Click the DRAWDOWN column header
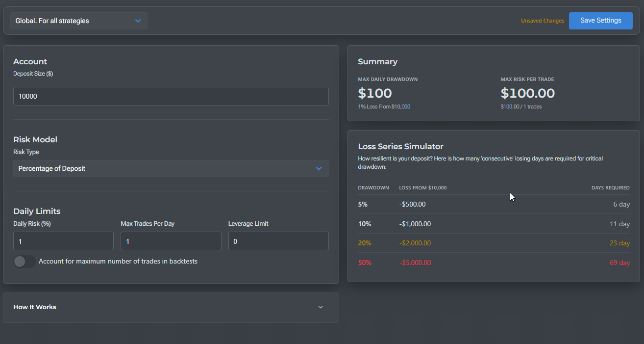This screenshot has width=644, height=344. [x=373, y=188]
